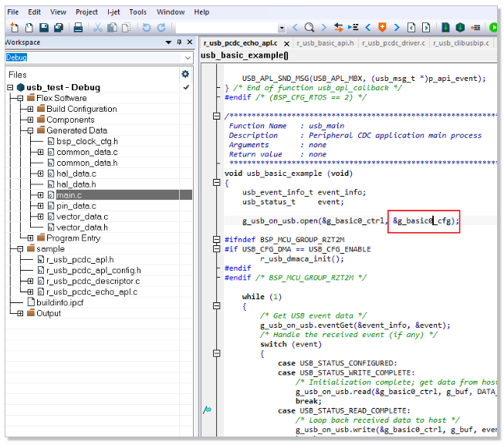
Task: Undo the last edit with the toolbar arrow
Action: point(147,28)
